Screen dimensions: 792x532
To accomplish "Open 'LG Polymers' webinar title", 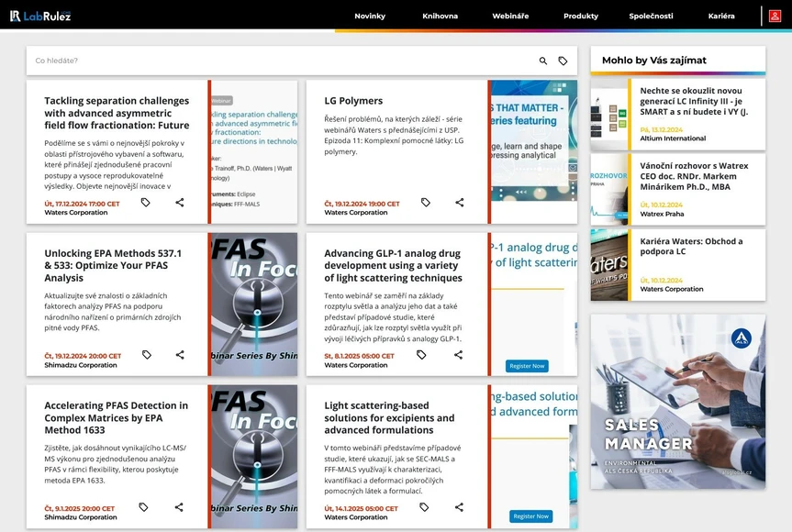I will click(x=353, y=101).
